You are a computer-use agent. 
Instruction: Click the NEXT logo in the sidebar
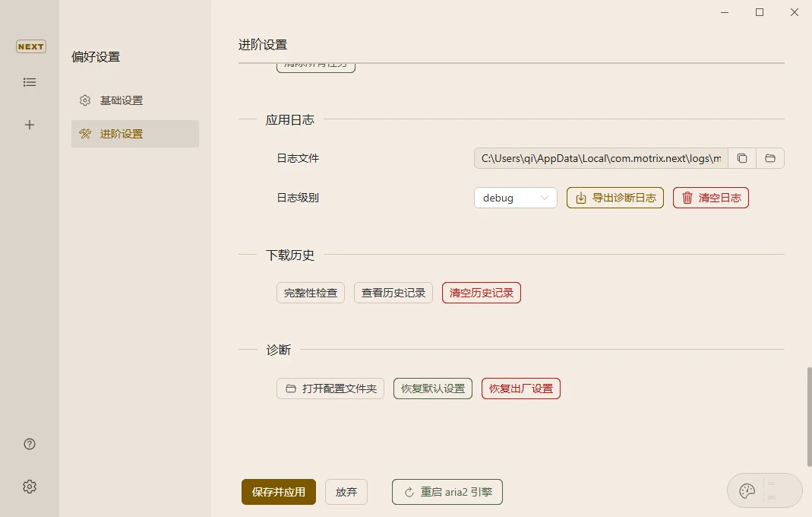coord(30,46)
